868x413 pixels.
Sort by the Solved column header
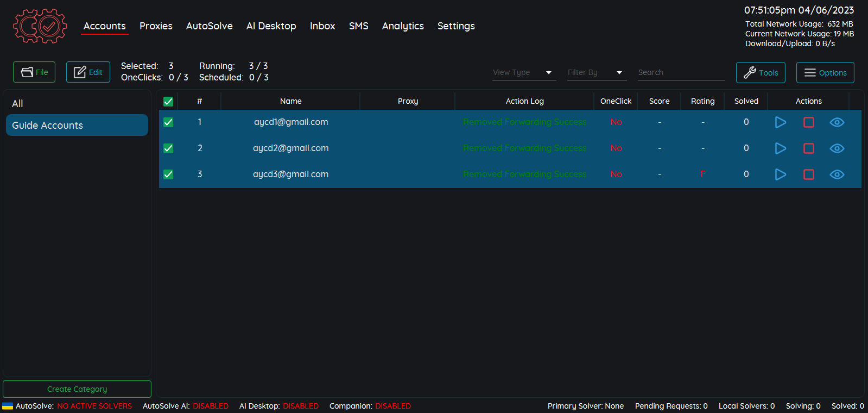pos(746,101)
